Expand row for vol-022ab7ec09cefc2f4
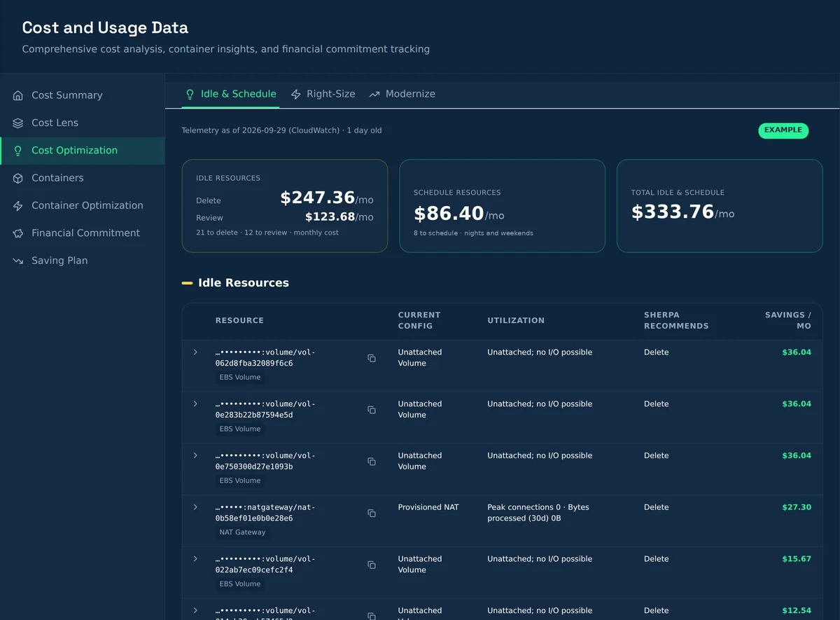The width and height of the screenshot is (840, 620). (195, 558)
